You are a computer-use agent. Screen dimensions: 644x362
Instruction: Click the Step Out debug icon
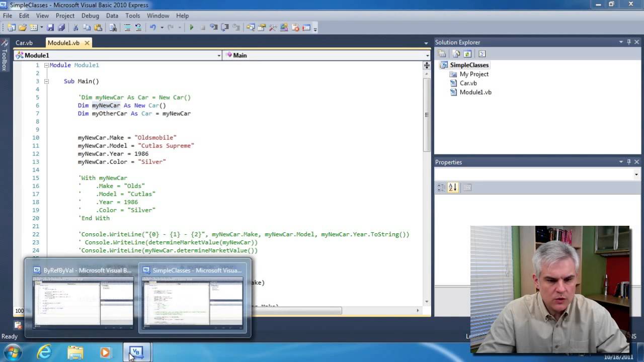[236, 28]
